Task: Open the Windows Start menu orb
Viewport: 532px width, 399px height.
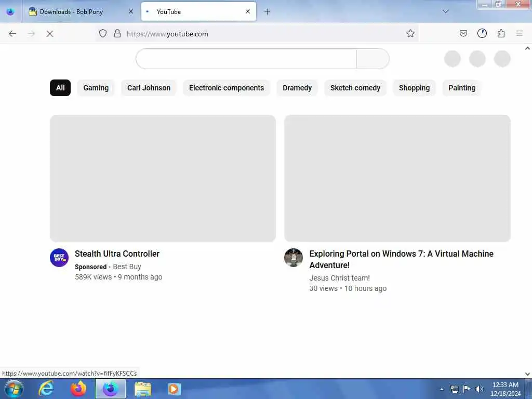Action: (x=14, y=389)
